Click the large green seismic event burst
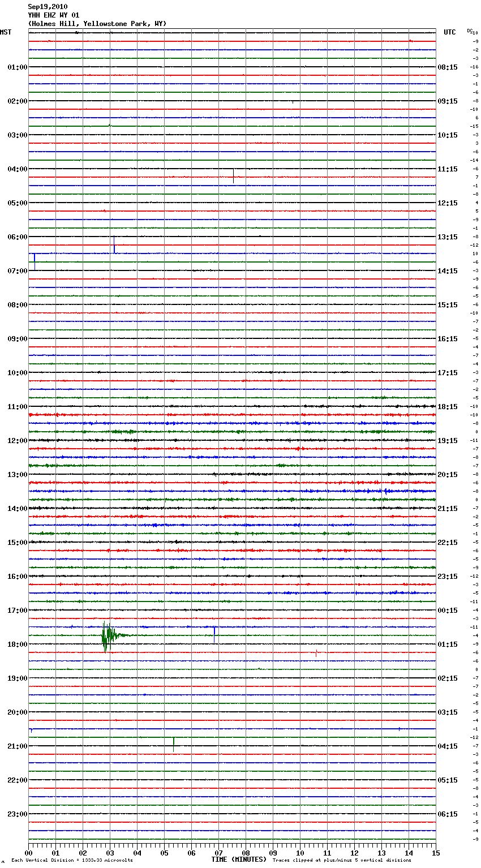This screenshot has width=481, height=868. (107, 636)
